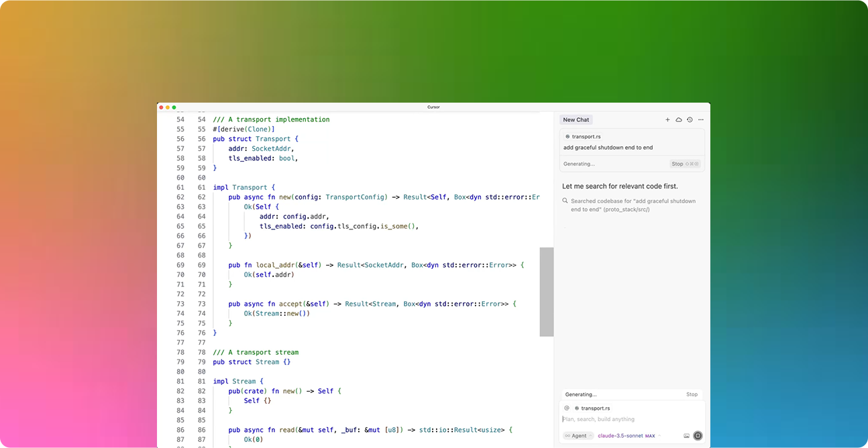Click 'Generating...' inside the message card
Viewport: 868px width, 448px height.
click(x=579, y=164)
